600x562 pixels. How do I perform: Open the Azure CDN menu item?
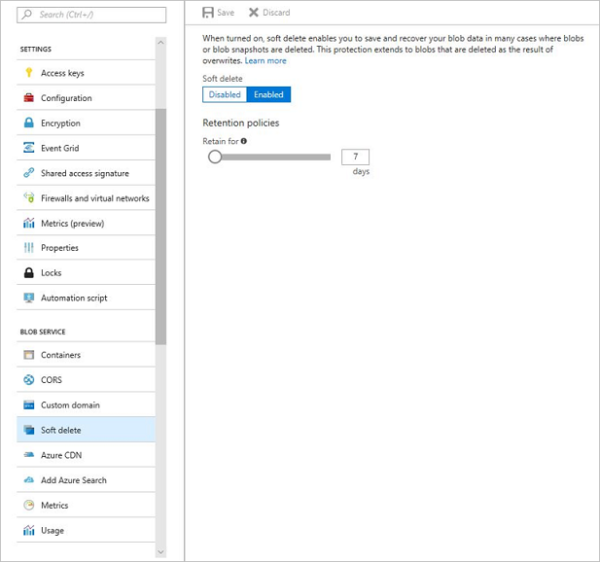[86, 455]
